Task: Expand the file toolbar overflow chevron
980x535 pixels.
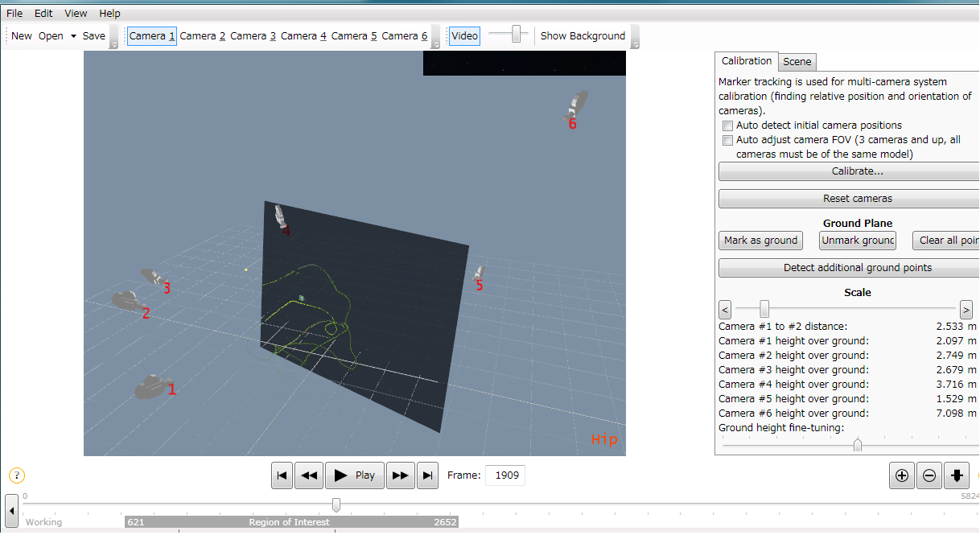Action: 113,37
